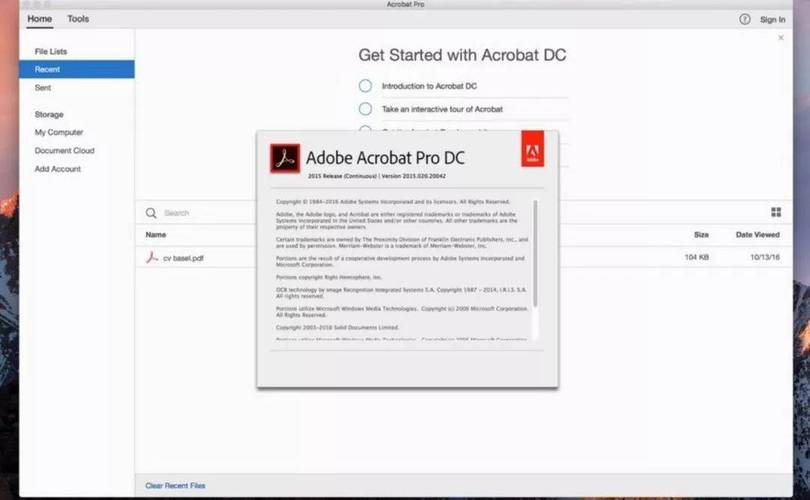
Task: Click Clear Recent Files link
Action: pyautogui.click(x=175, y=486)
